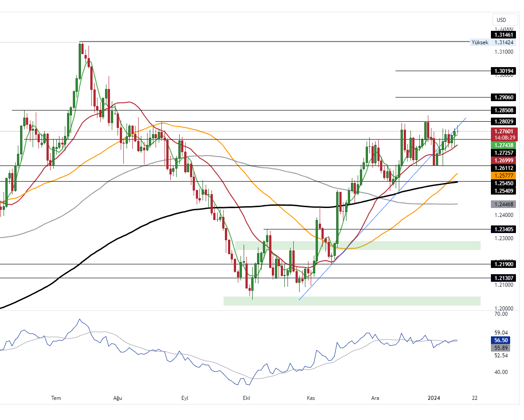Click the 1.28508 resistance level label
This screenshot has width=524, height=420.
coord(503,110)
